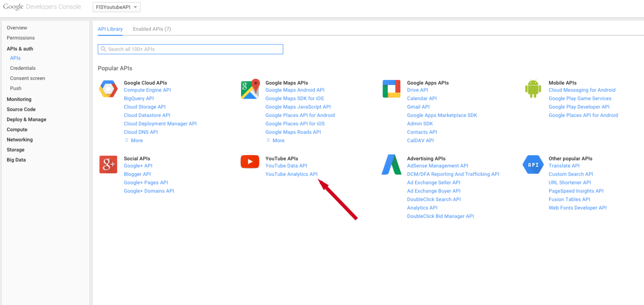Open the Cloud Messaging for Android link

[582, 90]
